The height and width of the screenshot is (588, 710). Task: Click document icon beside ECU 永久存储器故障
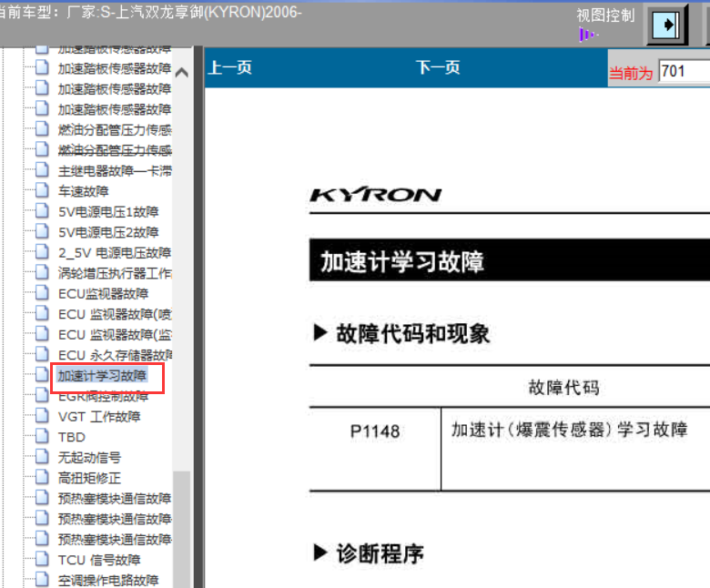(x=42, y=354)
